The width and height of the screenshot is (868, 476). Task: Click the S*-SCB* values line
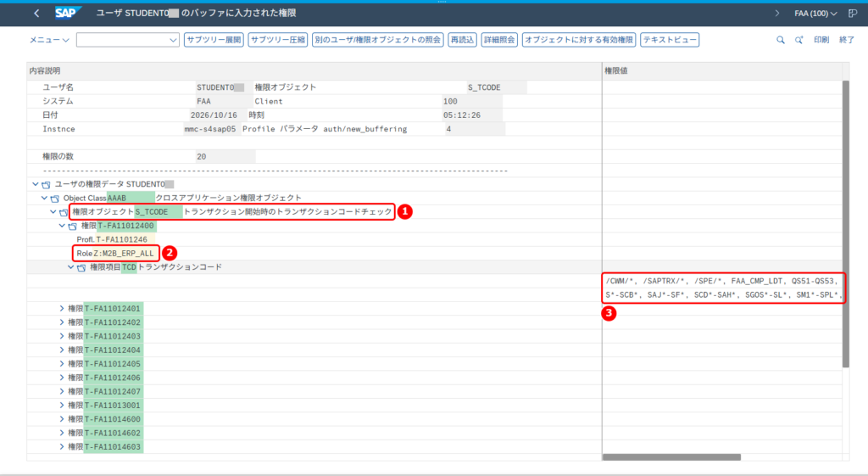tap(724, 294)
